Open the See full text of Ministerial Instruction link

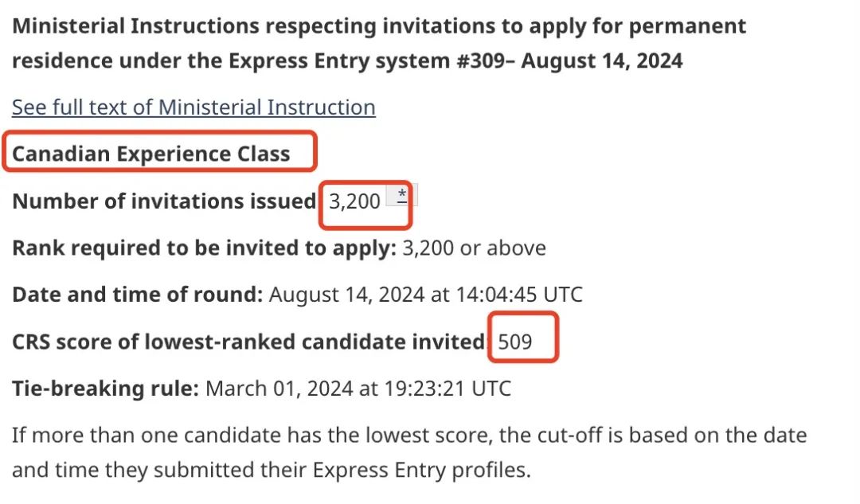pyautogui.click(x=193, y=107)
